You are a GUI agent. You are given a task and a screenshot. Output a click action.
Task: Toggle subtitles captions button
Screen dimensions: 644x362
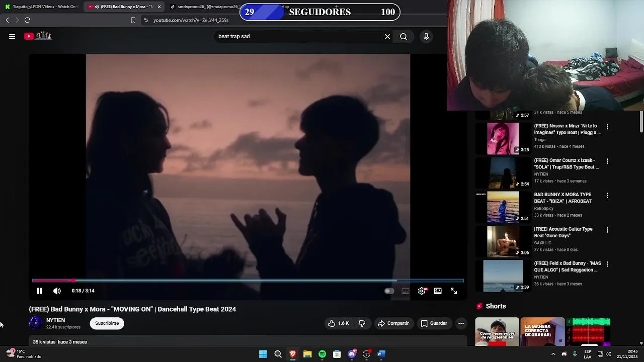406,291
